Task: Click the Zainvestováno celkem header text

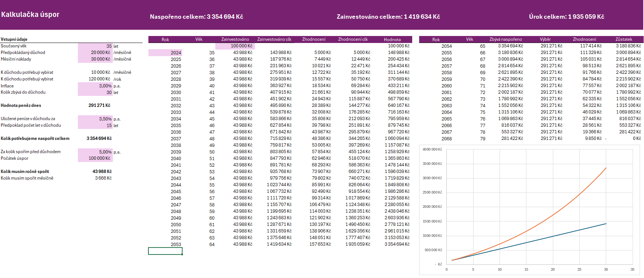Action: pos(388,17)
